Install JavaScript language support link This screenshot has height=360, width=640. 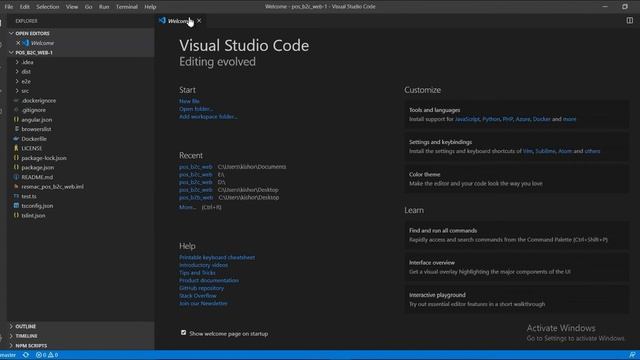[467, 119]
